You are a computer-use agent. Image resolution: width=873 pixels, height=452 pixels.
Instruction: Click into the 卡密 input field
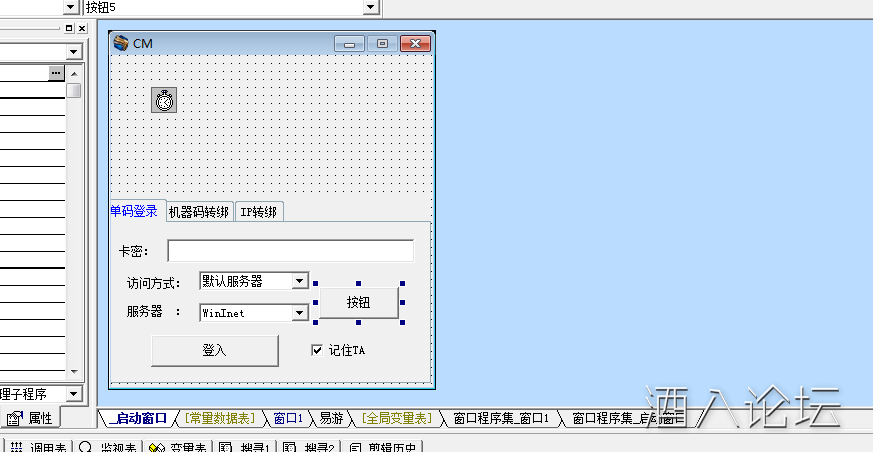click(x=290, y=251)
